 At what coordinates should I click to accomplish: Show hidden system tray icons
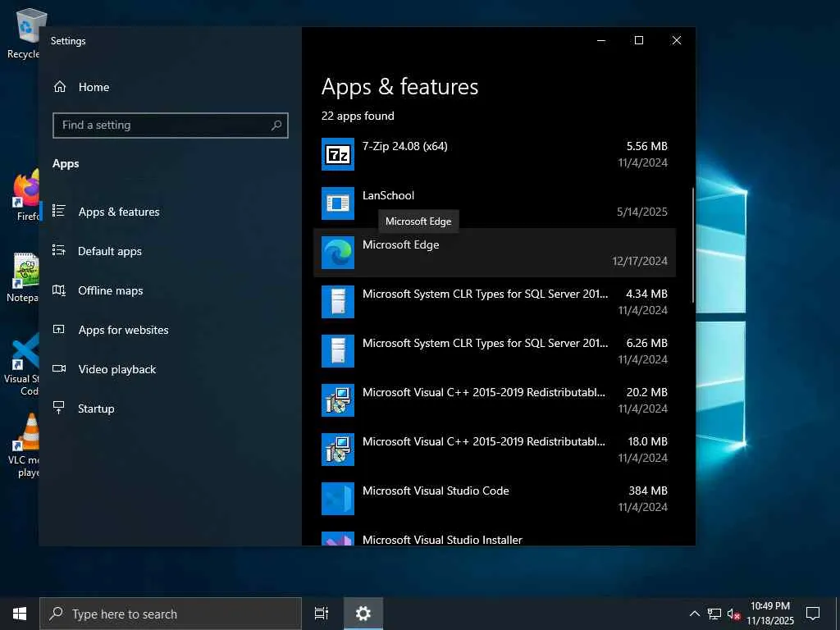(x=694, y=614)
